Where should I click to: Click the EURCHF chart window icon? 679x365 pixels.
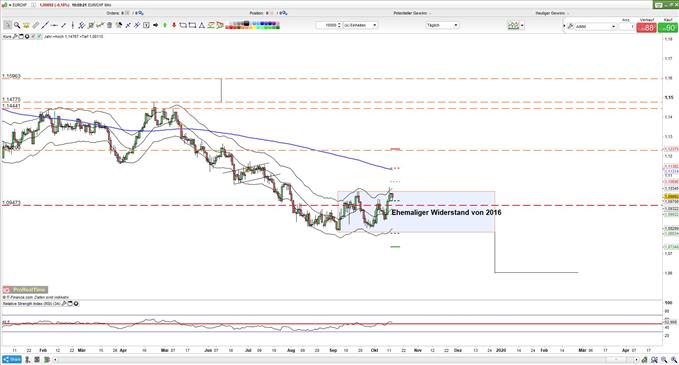(4, 5)
